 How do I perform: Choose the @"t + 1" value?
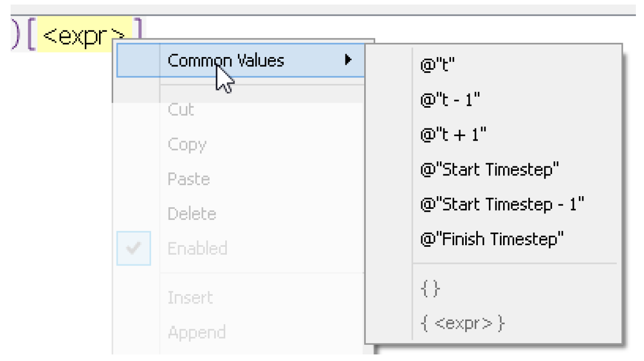(x=453, y=135)
